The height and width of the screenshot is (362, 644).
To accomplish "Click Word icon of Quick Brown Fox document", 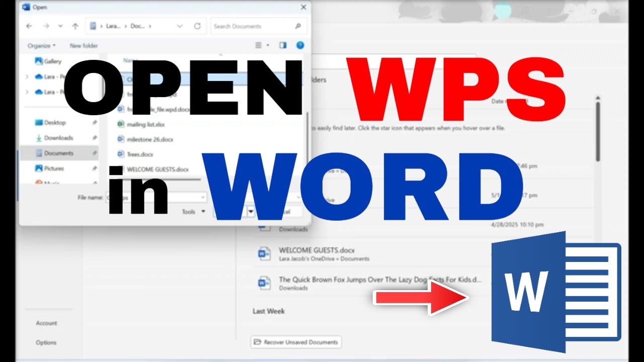I will 264,283.
